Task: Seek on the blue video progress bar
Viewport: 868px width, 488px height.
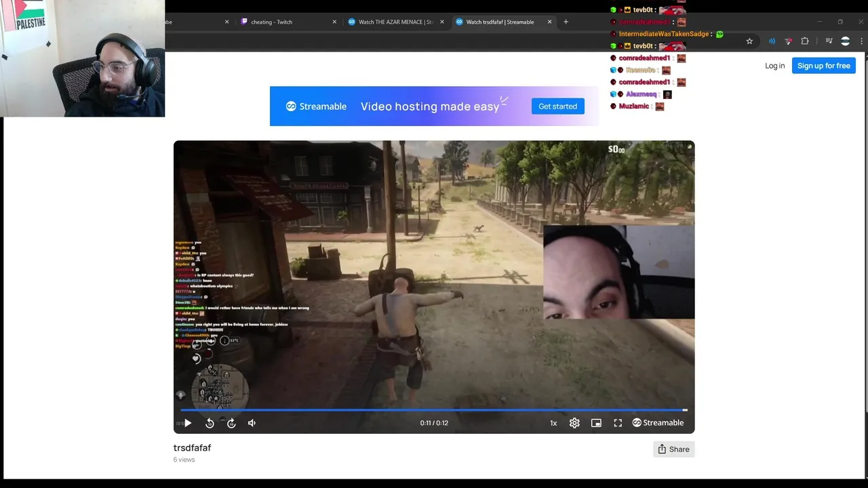Action: [x=434, y=410]
